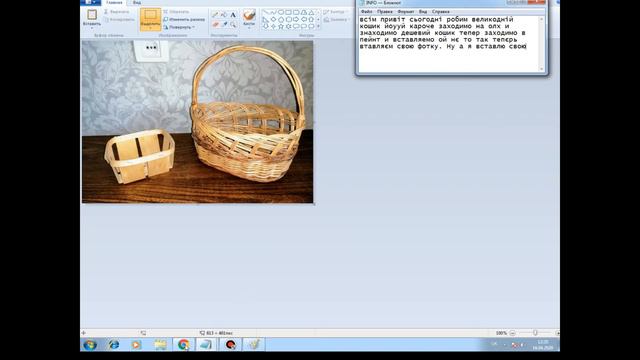This screenshot has height=360, width=640.
Task: Choose the Rectangle shape
Action: (288, 12)
